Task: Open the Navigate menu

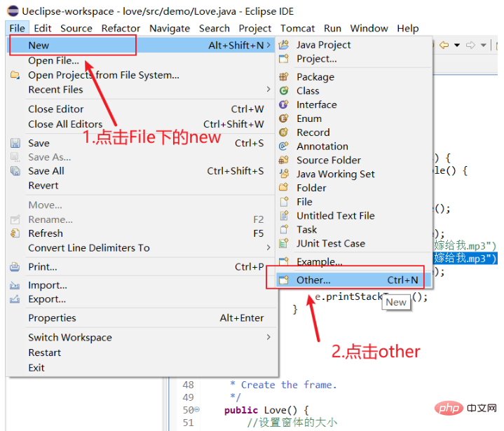Action: click(170, 28)
